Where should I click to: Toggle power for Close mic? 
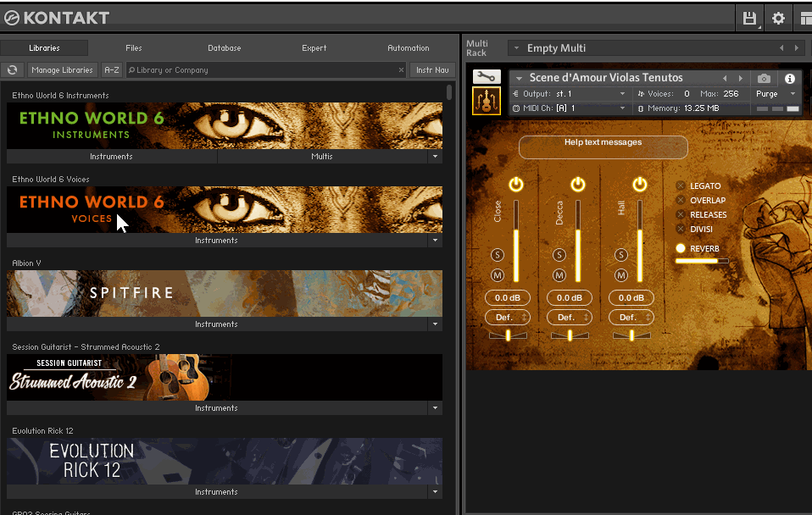click(516, 185)
